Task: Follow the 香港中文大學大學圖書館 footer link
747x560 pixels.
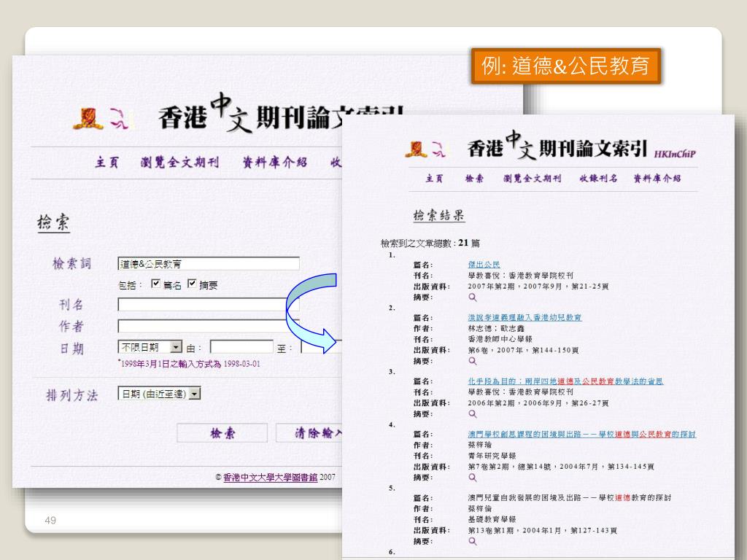Action: [270, 477]
